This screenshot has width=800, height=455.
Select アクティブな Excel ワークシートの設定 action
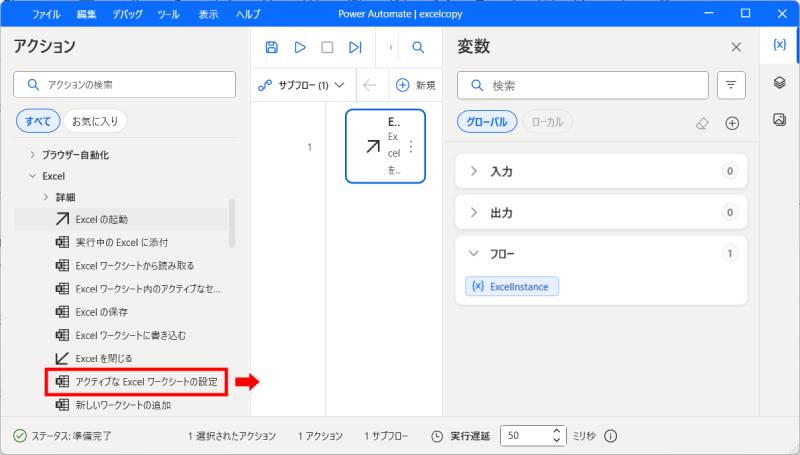[x=136, y=382]
